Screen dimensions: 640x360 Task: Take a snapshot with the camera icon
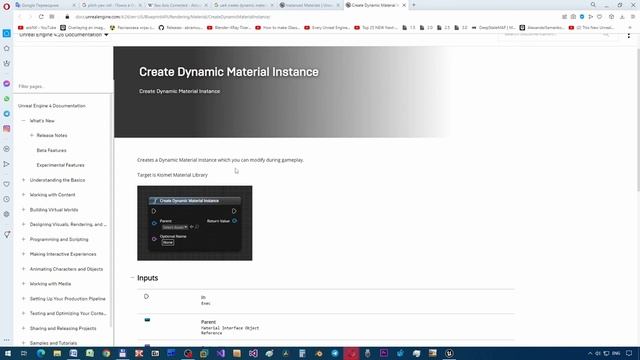pyautogui.click(x=573, y=17)
